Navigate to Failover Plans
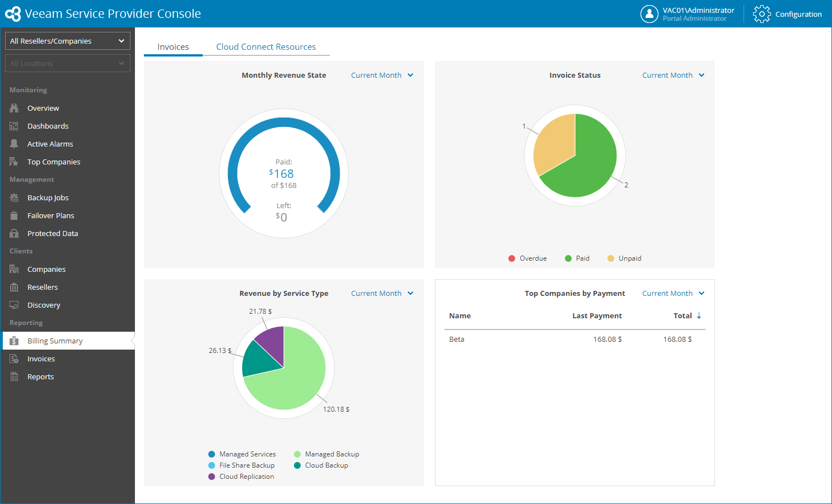Screen dimensions: 832x504 click(x=68, y=215)
